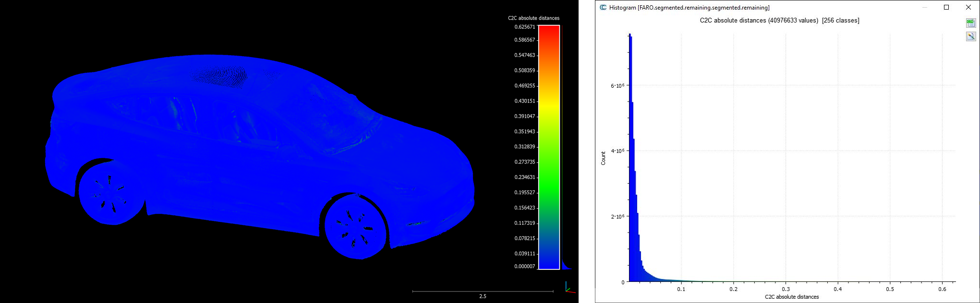Click the 'Count' Y-axis label

pyautogui.click(x=604, y=158)
